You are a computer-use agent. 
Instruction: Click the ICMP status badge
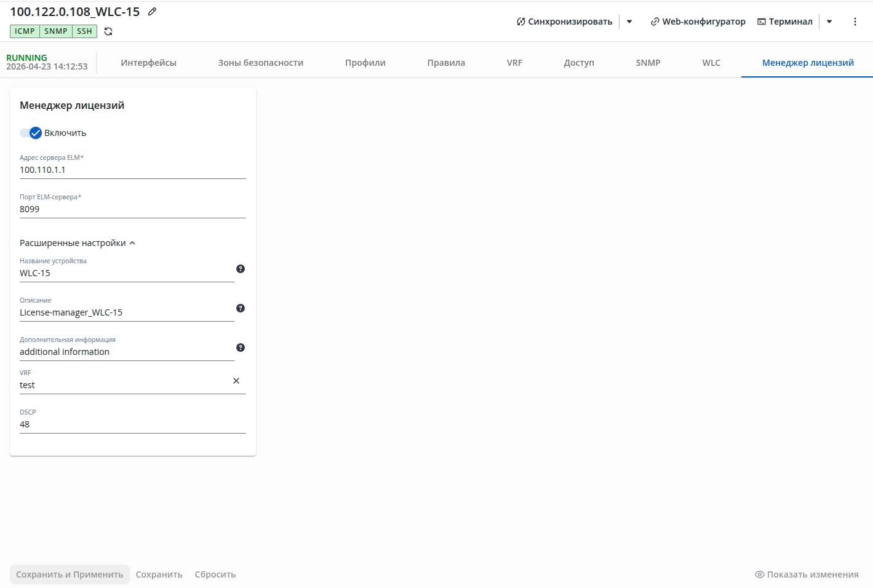(x=25, y=31)
